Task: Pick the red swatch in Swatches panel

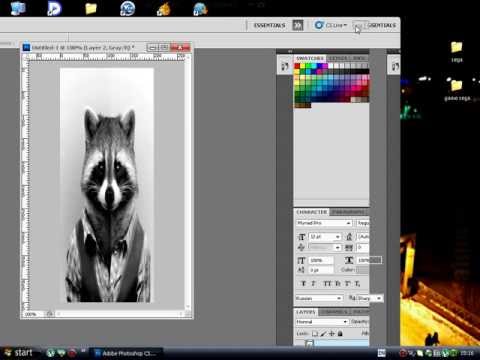Action: (x=297, y=66)
